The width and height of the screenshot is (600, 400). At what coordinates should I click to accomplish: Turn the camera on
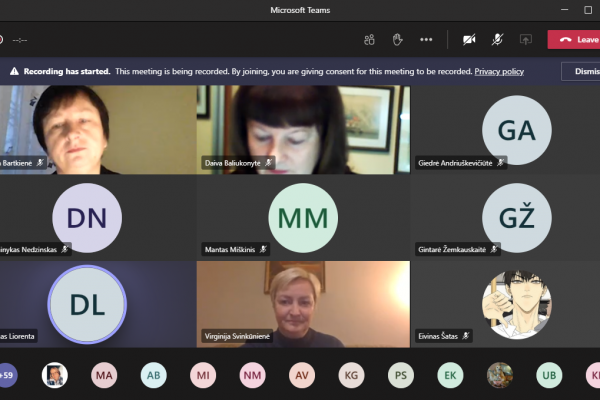[x=469, y=39]
